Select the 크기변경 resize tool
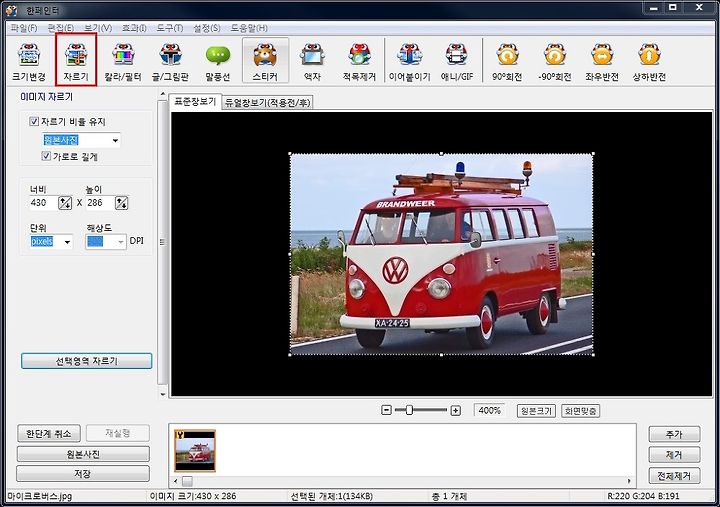Screen dimensions: 720x507 (x=29, y=62)
